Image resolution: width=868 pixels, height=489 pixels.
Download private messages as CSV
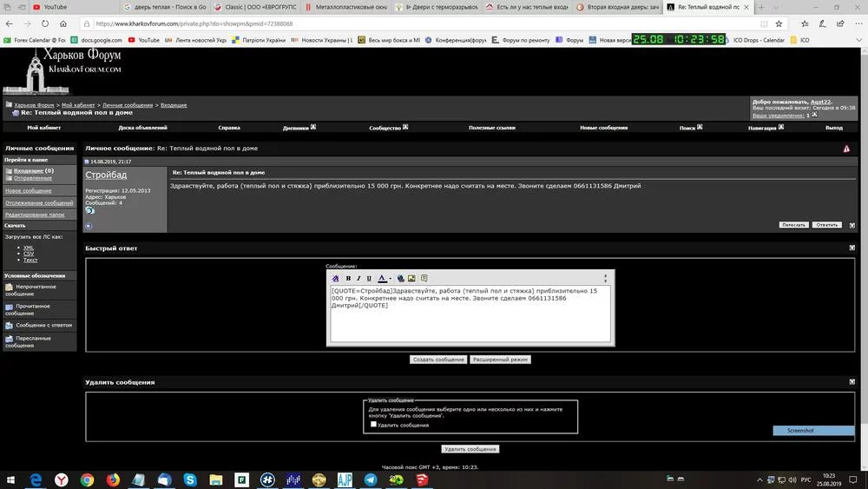point(29,254)
